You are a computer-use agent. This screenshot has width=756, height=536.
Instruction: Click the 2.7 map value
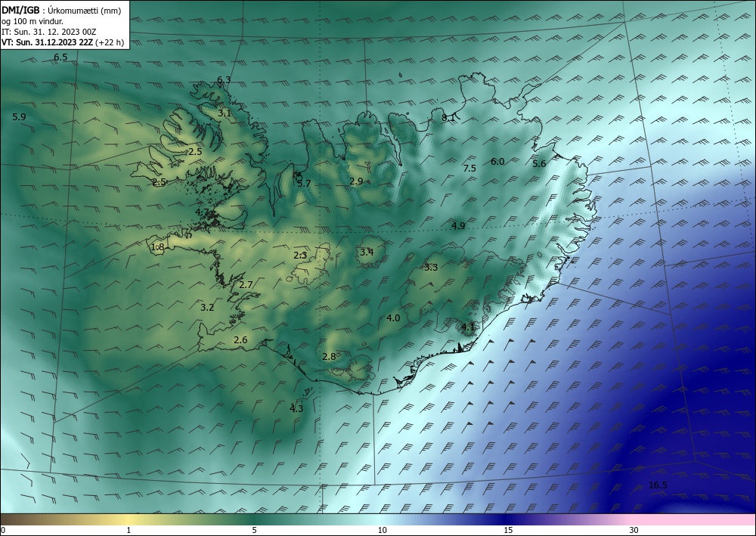pos(246,285)
